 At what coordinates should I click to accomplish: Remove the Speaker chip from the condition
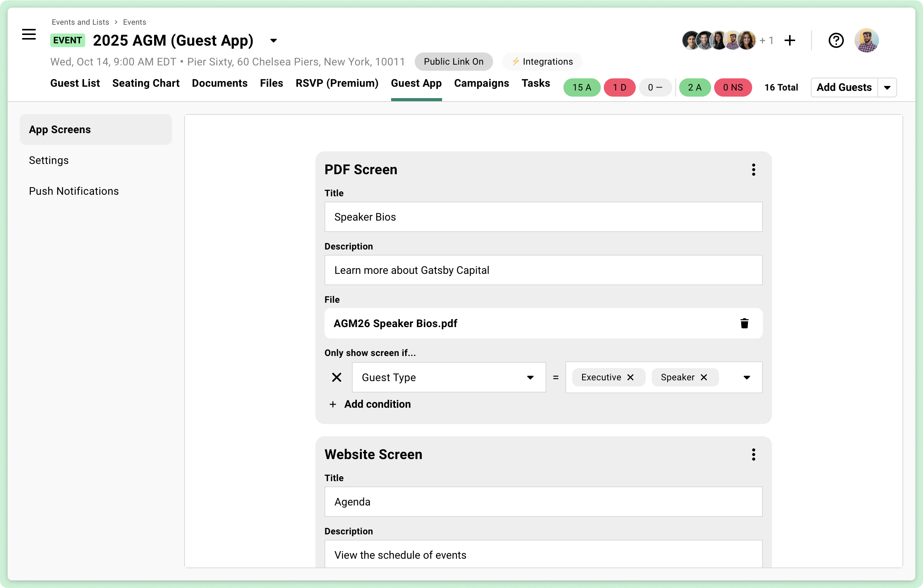click(704, 377)
